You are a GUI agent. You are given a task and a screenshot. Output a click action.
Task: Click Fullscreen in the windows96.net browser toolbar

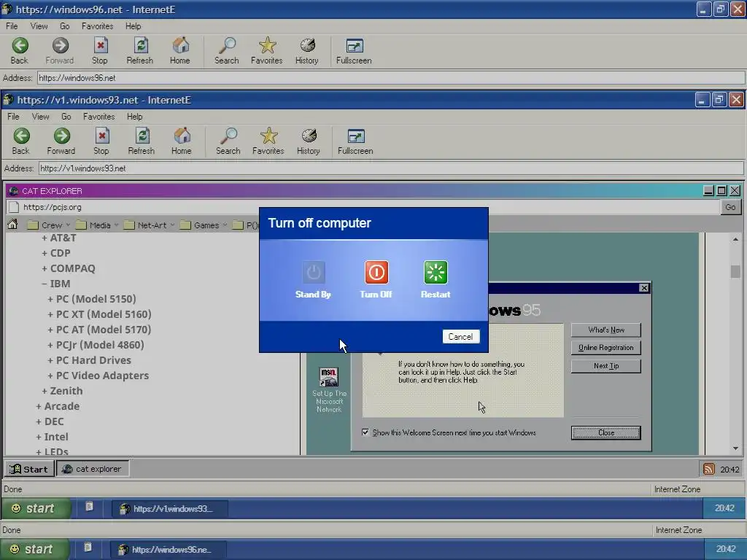click(354, 50)
